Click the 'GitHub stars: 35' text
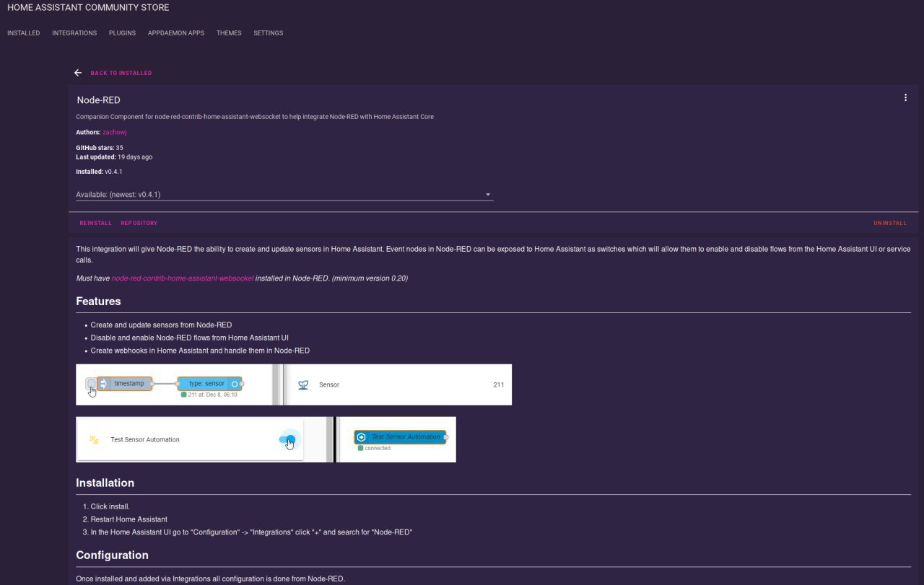924x585 pixels. [100, 148]
